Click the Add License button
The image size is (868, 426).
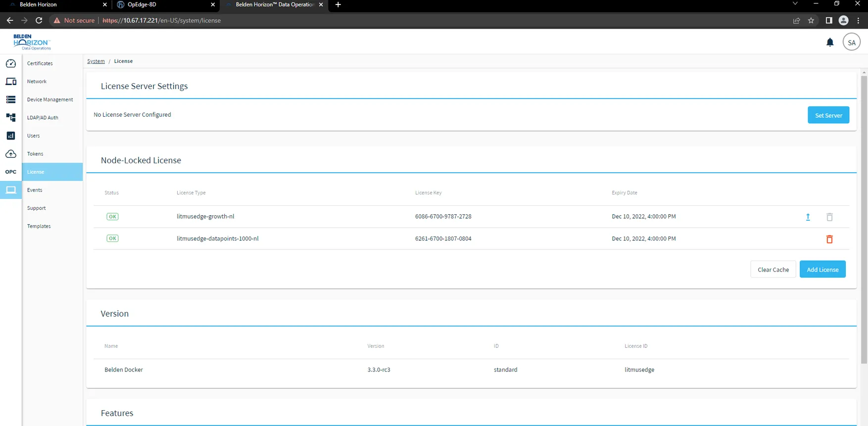pos(822,270)
